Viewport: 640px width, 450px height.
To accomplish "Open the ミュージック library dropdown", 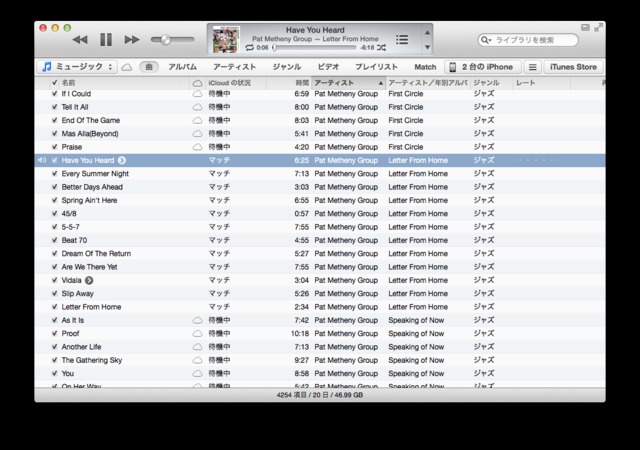I will coord(77,67).
